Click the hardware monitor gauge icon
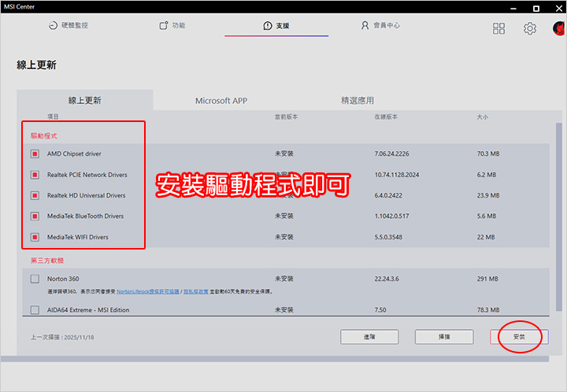The image size is (567, 392). tap(54, 25)
